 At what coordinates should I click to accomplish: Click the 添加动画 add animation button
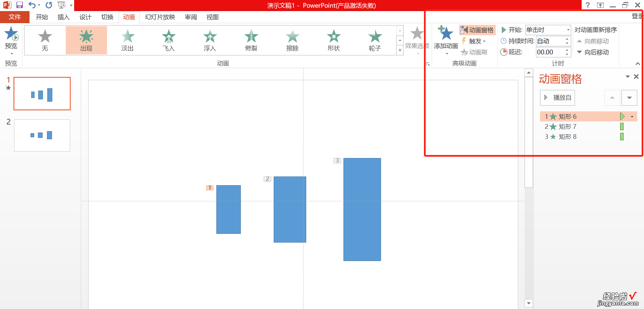pyautogui.click(x=446, y=40)
